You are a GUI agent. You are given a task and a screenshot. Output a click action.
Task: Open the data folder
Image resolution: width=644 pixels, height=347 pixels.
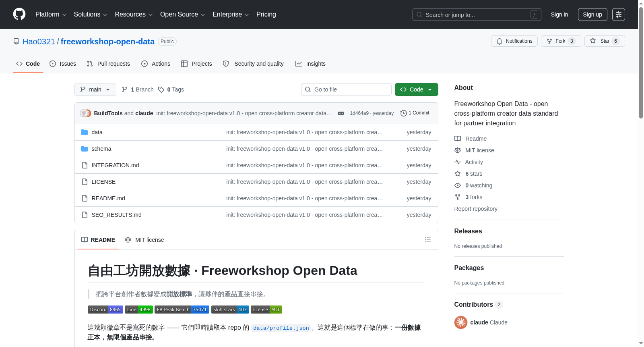pyautogui.click(x=97, y=132)
